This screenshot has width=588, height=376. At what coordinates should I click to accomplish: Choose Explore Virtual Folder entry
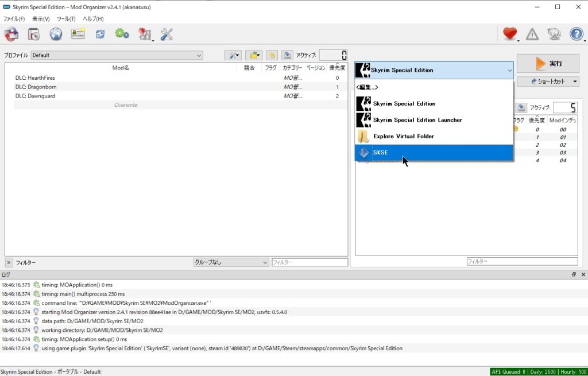(434, 136)
